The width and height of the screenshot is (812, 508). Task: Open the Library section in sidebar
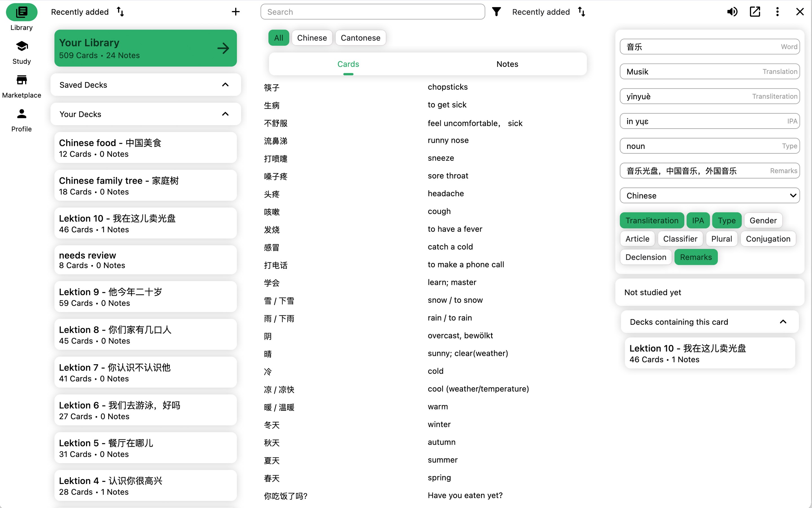(x=21, y=17)
